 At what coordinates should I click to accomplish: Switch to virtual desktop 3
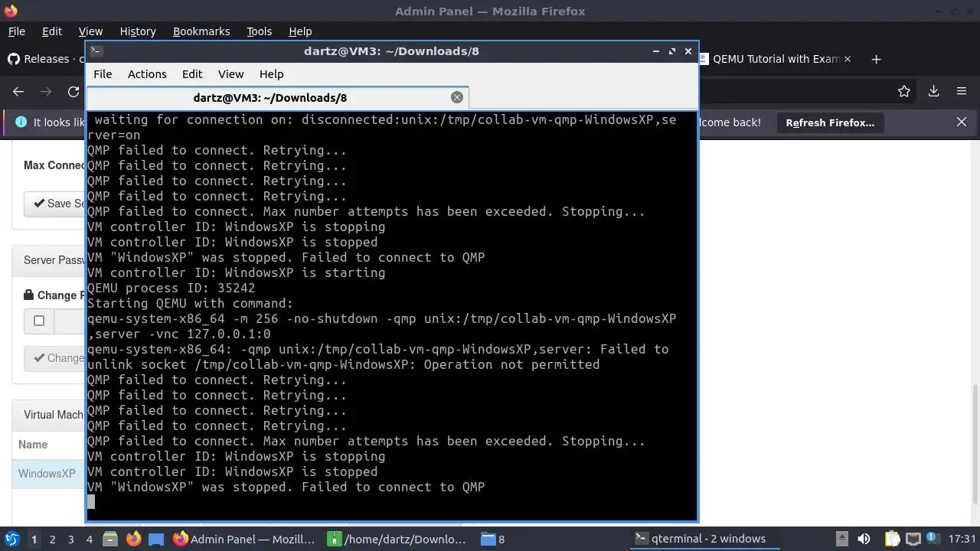tap(70, 540)
